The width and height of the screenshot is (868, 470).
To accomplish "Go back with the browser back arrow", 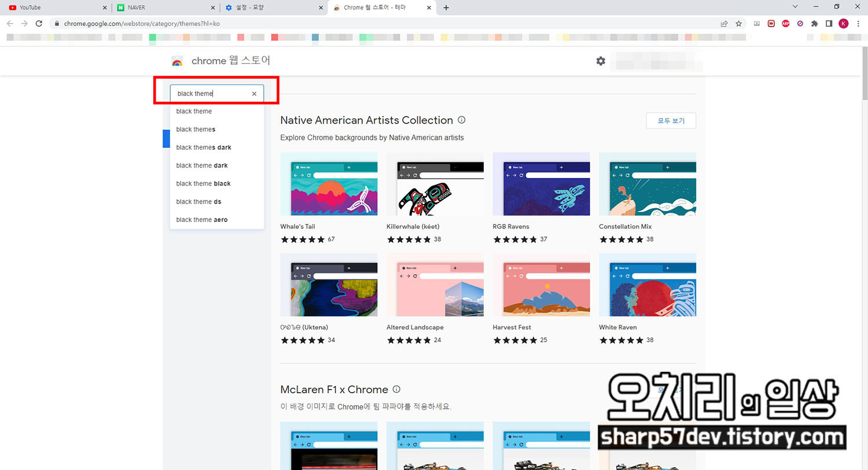I will click(10, 24).
